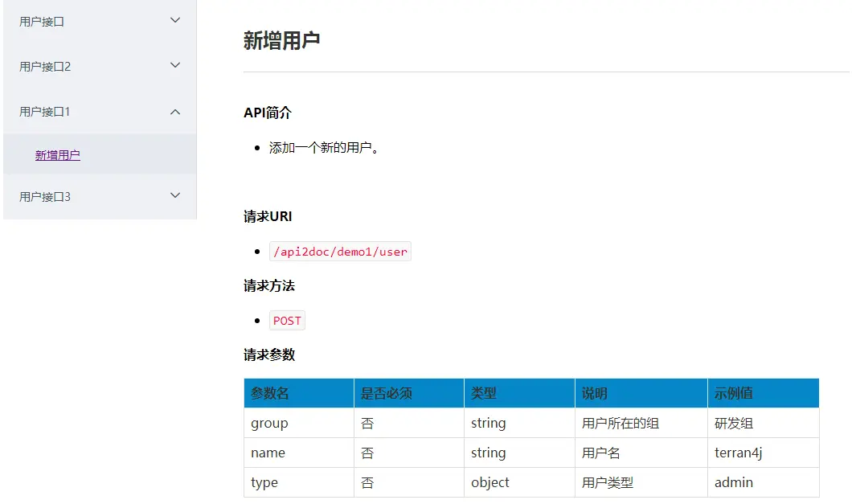The height and width of the screenshot is (504, 852).
Task: Click the POST method badge
Action: click(x=287, y=320)
